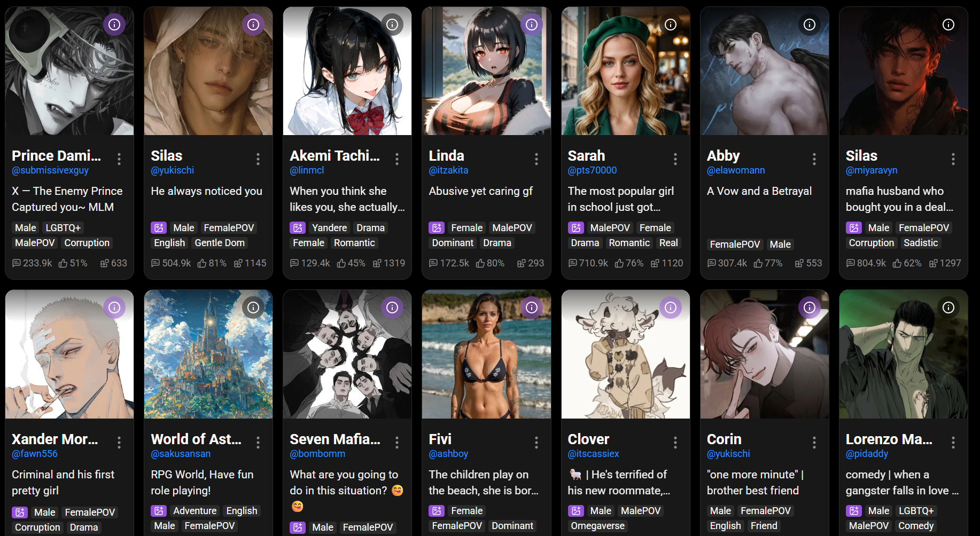
Task: Open creator profile @elawomann
Action: click(736, 170)
